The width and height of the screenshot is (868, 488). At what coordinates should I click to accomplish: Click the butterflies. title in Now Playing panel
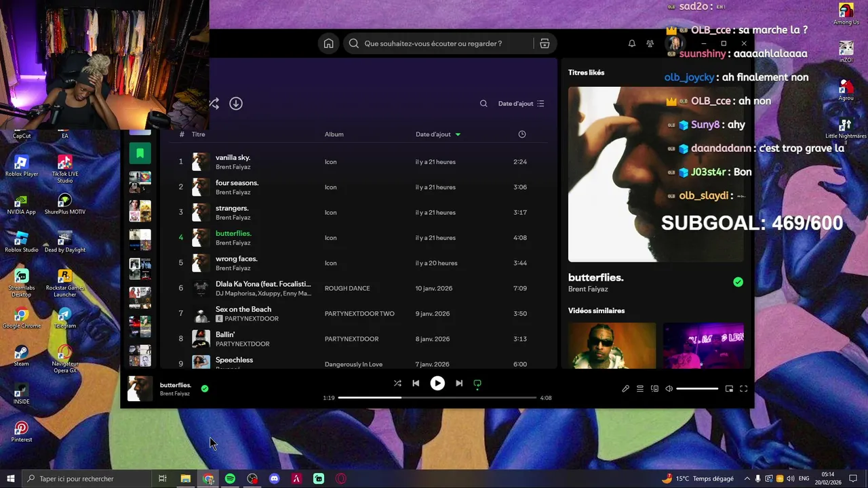coord(595,277)
